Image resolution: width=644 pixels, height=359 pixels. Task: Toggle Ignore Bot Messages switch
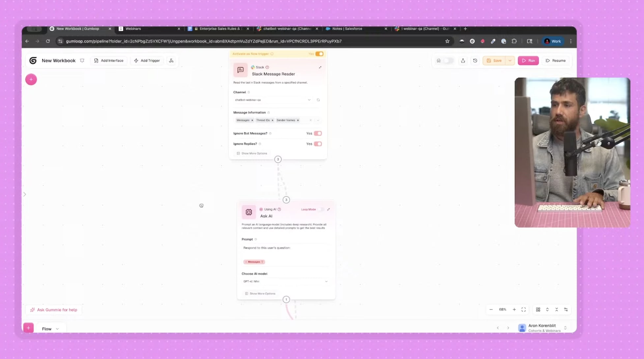(318, 133)
